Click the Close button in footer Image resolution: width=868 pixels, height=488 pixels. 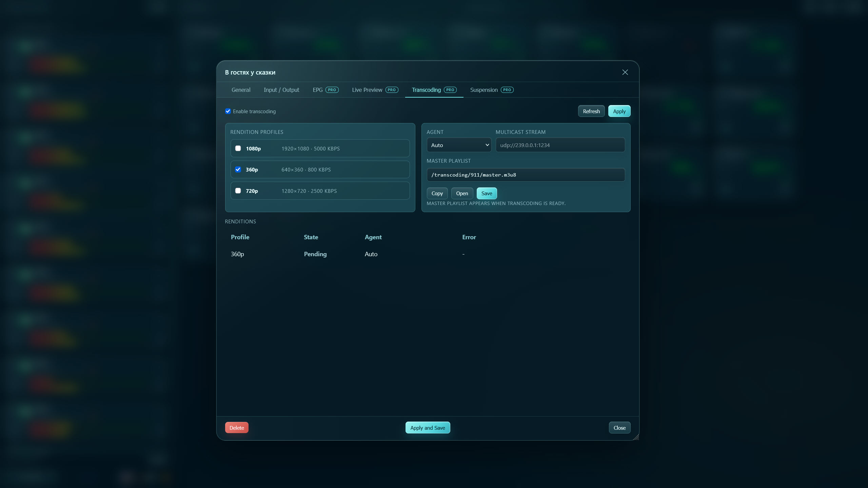[619, 428]
